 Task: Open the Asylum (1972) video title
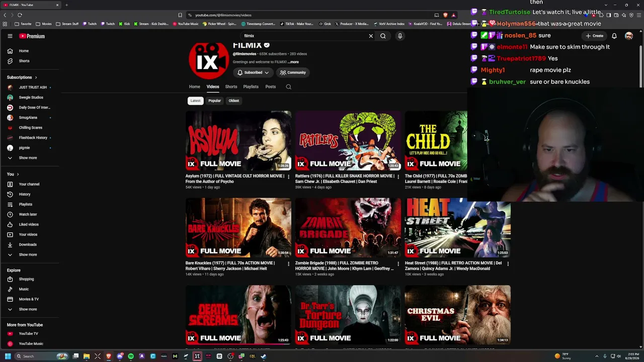tap(234, 178)
